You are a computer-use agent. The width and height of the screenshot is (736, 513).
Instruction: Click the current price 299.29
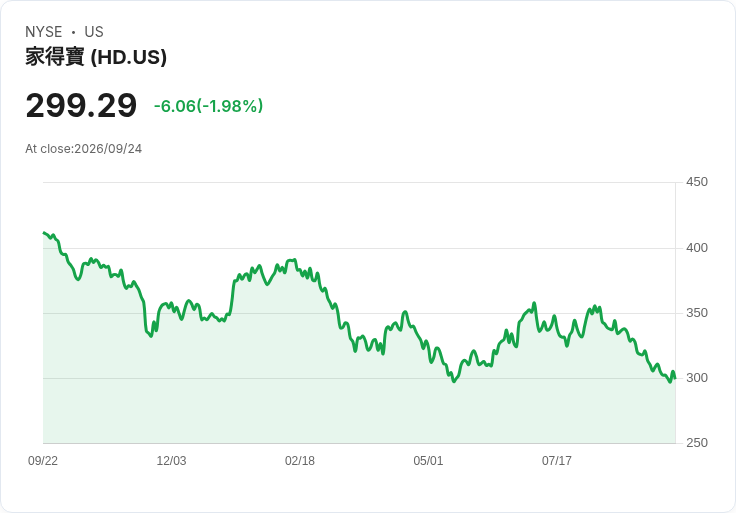point(81,106)
